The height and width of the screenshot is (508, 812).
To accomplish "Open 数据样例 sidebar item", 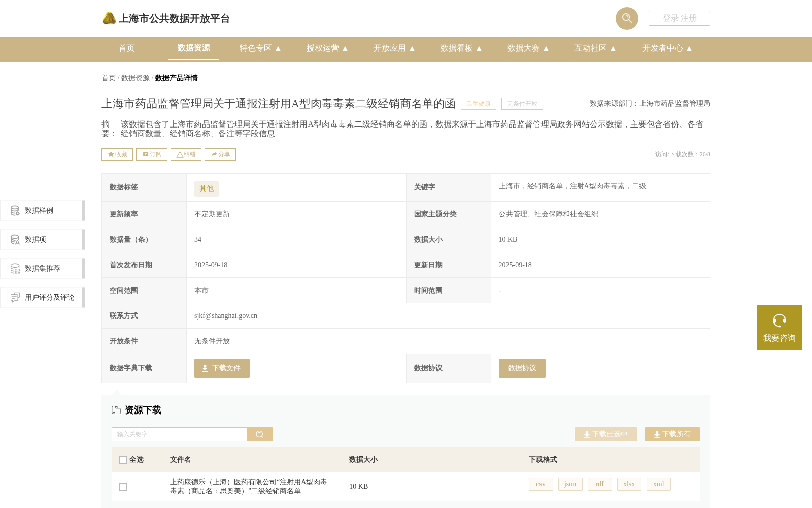I will coord(43,210).
